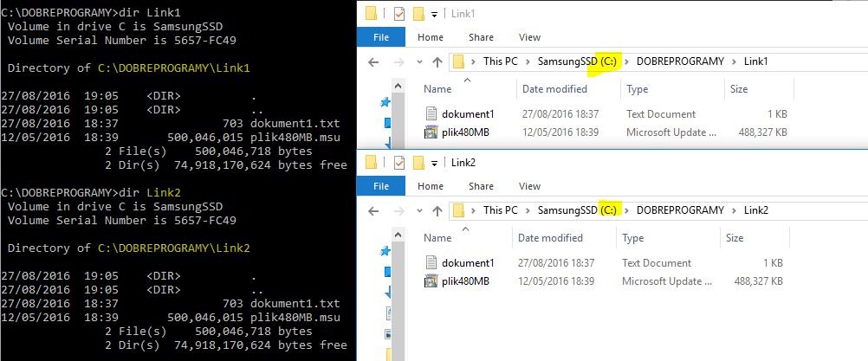Click the up arrow in Link1 window
Screen dimensions: 868x361
437,62
